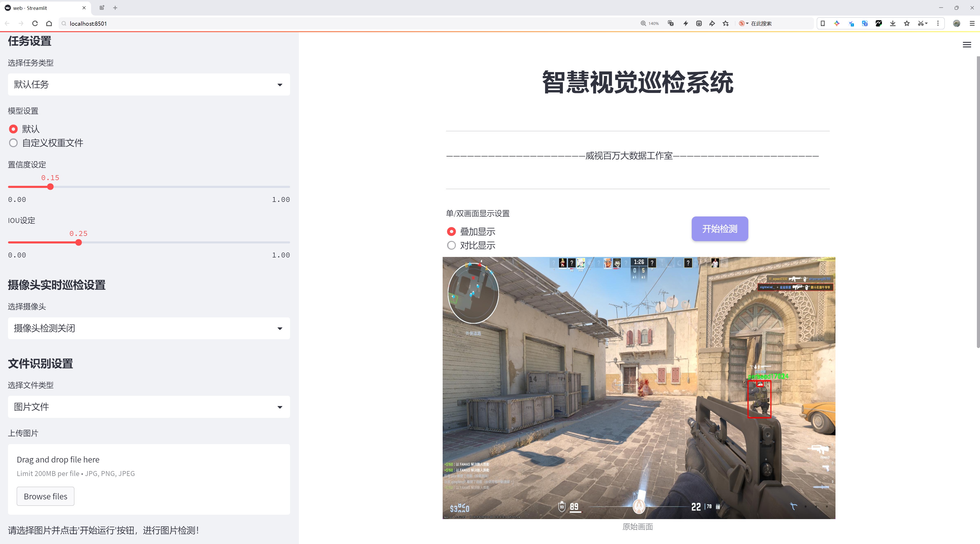Expand the 图片文件 file type dropdown
980x544 pixels.
pos(149,407)
